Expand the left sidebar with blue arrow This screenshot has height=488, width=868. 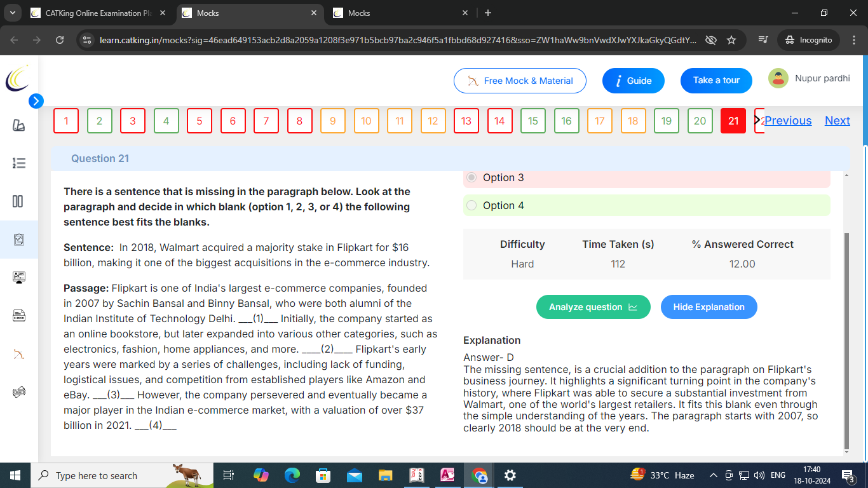[36, 101]
